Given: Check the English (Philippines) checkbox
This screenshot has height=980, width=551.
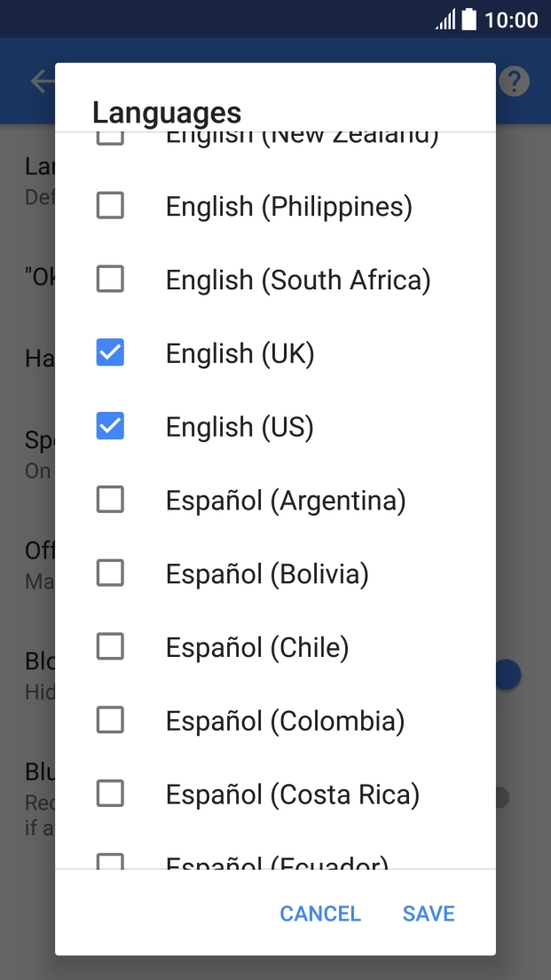Looking at the screenshot, I should click(110, 206).
